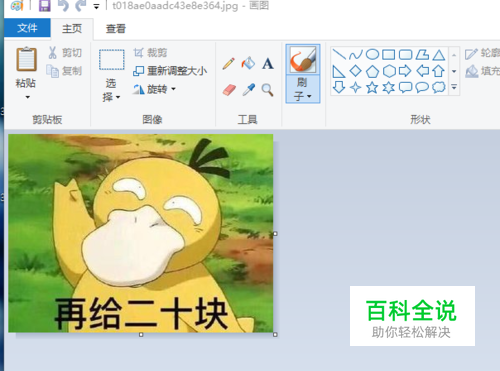Click the Psyduck image on canvas
Image resolution: width=500 pixels, height=371 pixels.
pos(141,233)
